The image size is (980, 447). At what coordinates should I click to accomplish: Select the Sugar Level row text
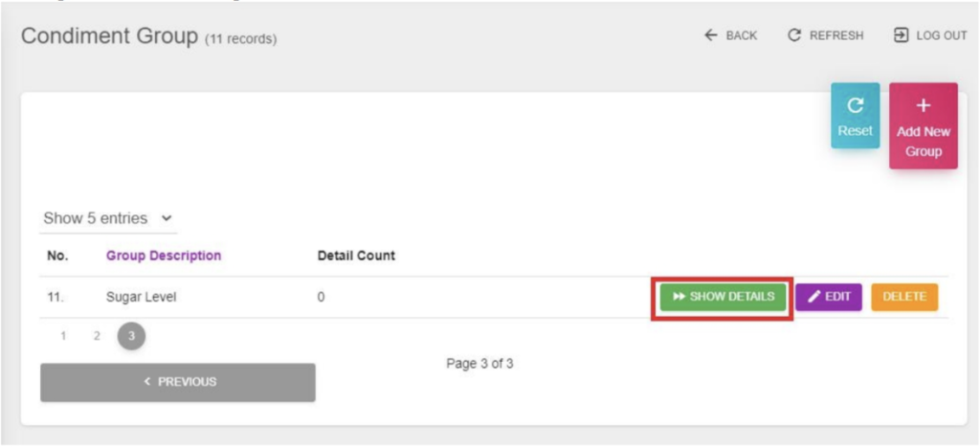(x=141, y=297)
